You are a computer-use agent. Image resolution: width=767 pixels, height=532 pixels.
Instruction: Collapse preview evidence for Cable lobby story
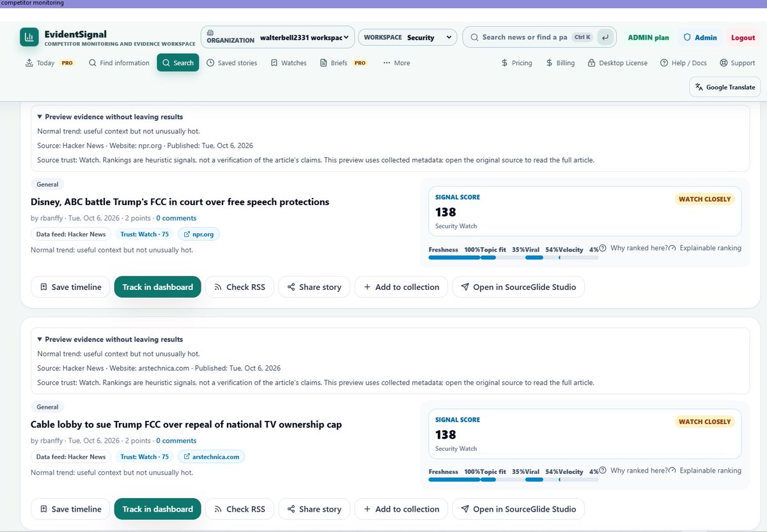[110, 339]
